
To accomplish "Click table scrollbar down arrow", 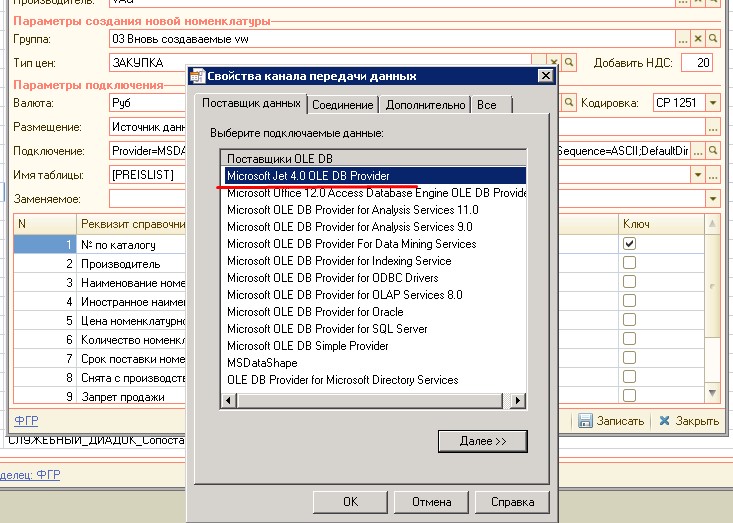I will [712, 393].
